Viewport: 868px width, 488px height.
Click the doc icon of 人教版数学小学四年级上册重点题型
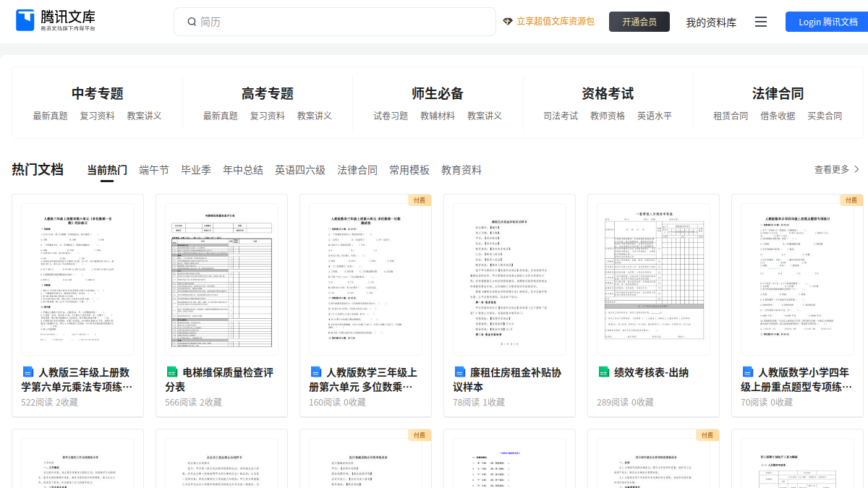(x=748, y=372)
